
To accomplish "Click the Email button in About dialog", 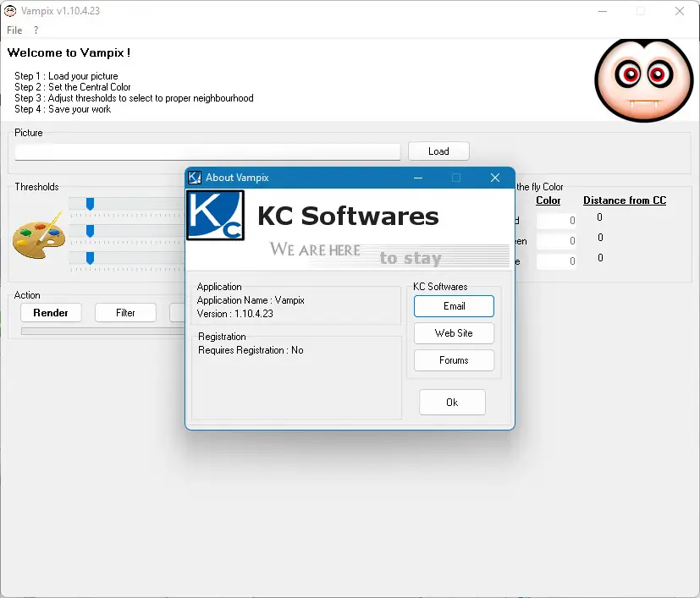I will point(454,306).
